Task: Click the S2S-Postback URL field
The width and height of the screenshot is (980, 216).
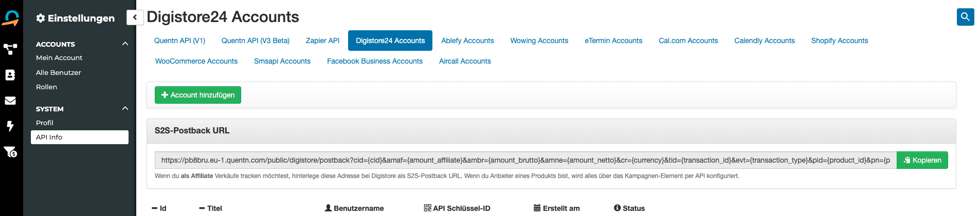Action: click(x=525, y=160)
